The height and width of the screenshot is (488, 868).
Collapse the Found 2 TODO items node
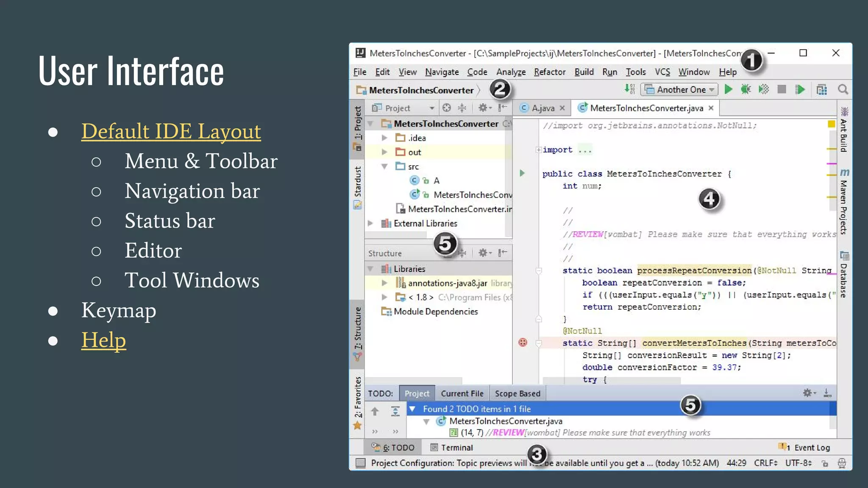[412, 409]
